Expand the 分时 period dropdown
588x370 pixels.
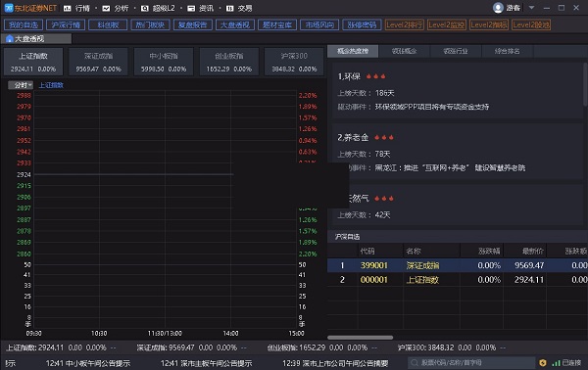[x=21, y=85]
